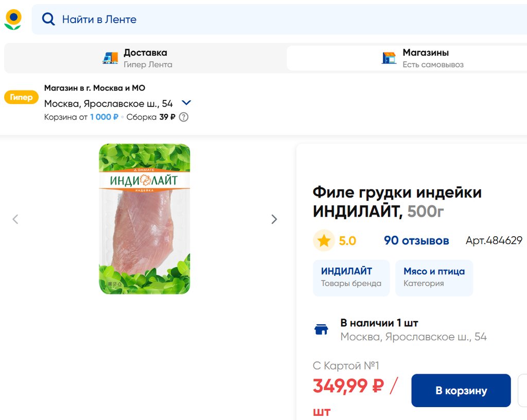Add product with В корзину button

(x=461, y=391)
